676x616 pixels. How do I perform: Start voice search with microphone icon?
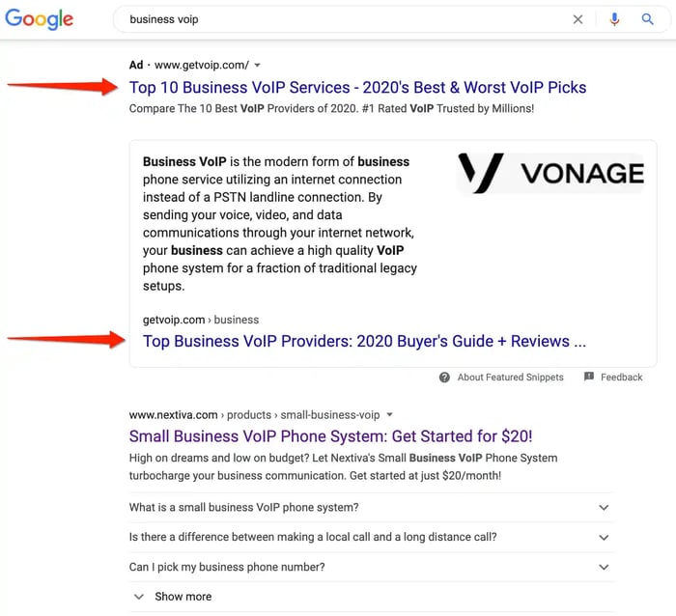[614, 19]
